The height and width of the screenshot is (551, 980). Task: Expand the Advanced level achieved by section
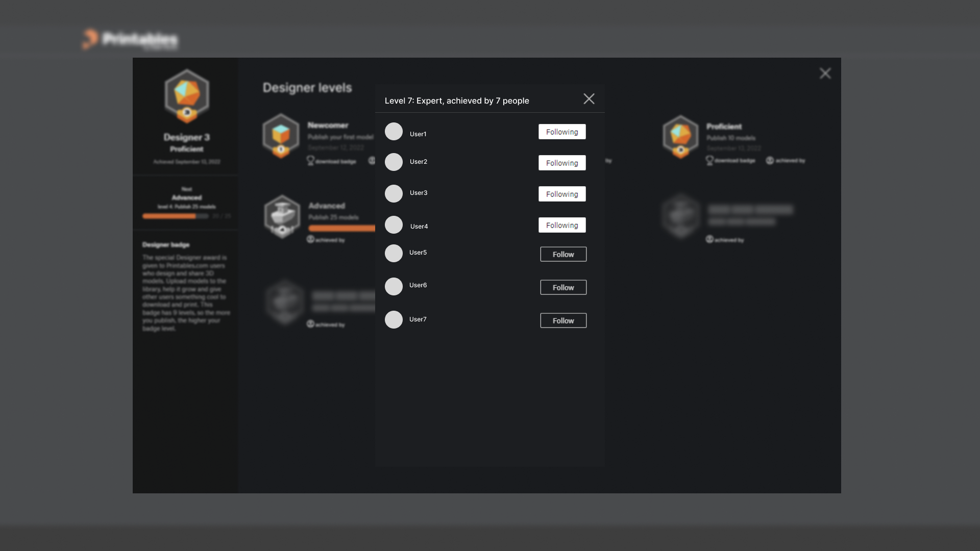327,240
